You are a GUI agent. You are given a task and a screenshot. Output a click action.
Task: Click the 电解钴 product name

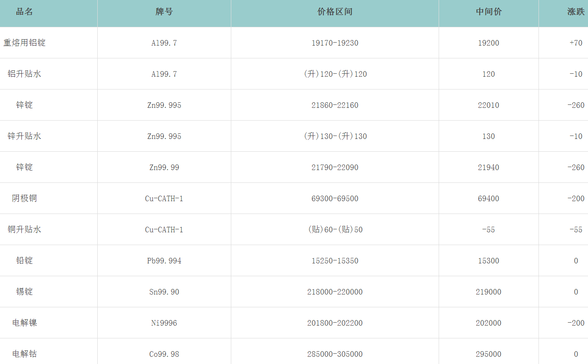click(x=24, y=354)
